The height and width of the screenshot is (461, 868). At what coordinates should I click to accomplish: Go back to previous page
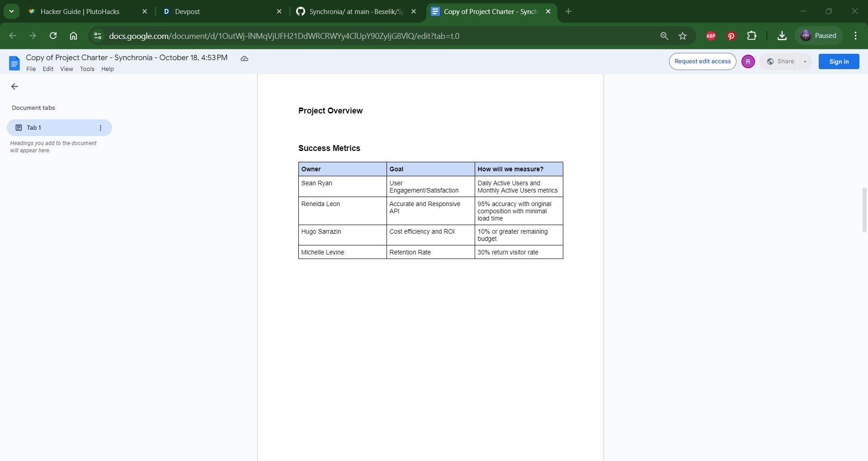(x=13, y=36)
